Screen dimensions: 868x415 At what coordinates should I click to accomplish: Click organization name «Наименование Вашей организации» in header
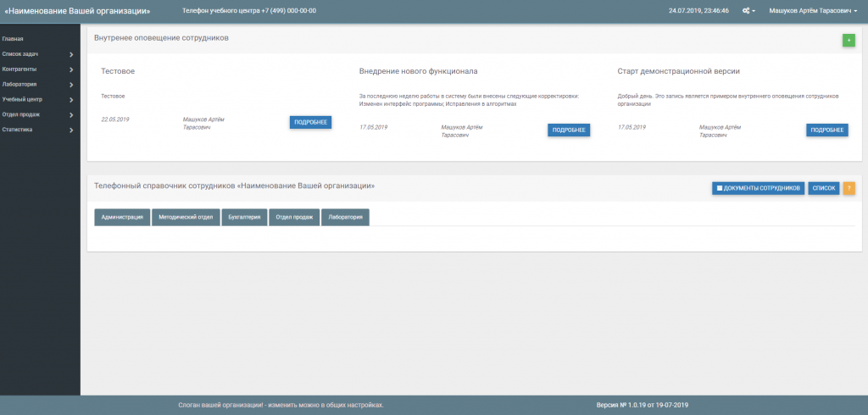click(x=77, y=10)
